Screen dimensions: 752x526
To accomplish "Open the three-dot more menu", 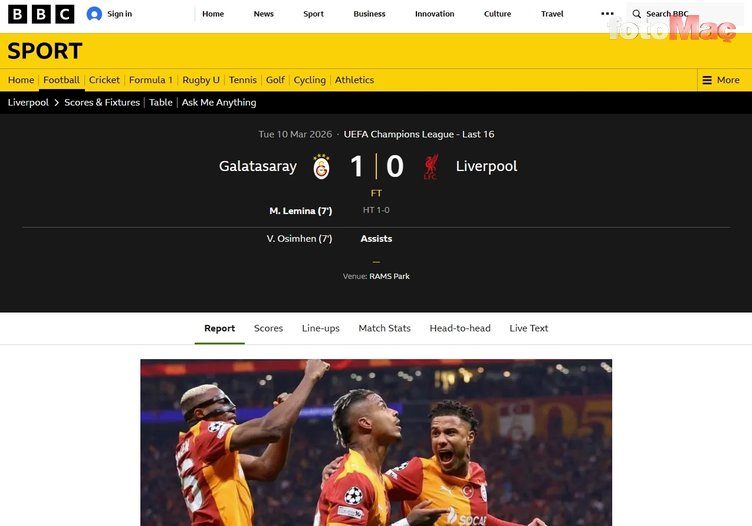I will 607,14.
